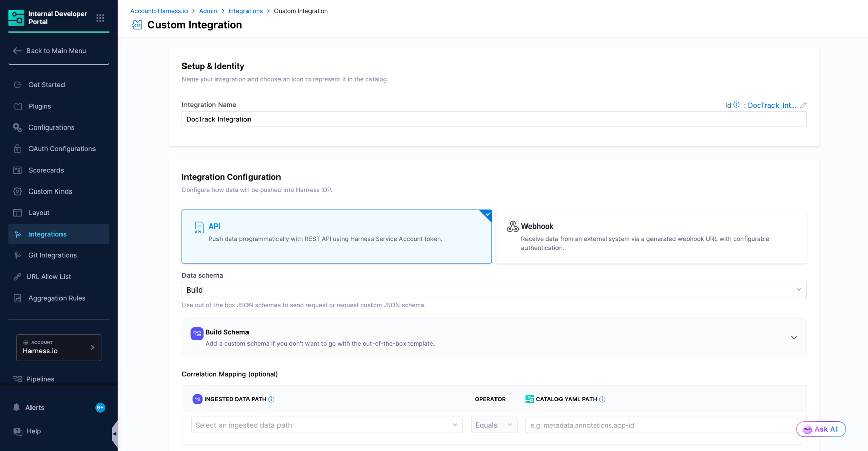868x451 pixels.
Task: Click the Alerts bell icon
Action: coord(17,407)
